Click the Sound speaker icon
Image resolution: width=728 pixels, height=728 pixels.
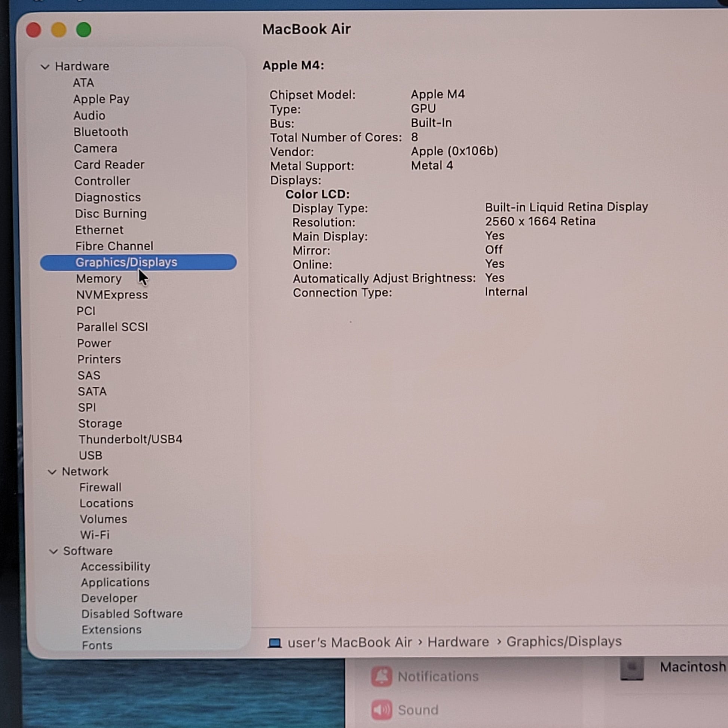click(x=381, y=710)
